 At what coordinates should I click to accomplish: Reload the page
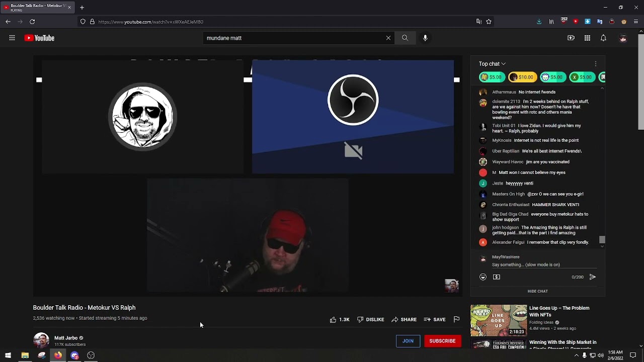click(32, 22)
